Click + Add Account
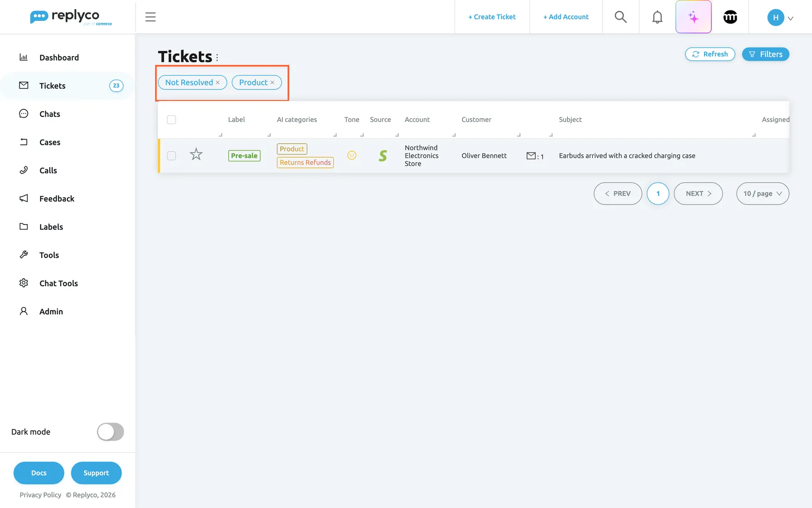The image size is (812, 508). click(566, 17)
